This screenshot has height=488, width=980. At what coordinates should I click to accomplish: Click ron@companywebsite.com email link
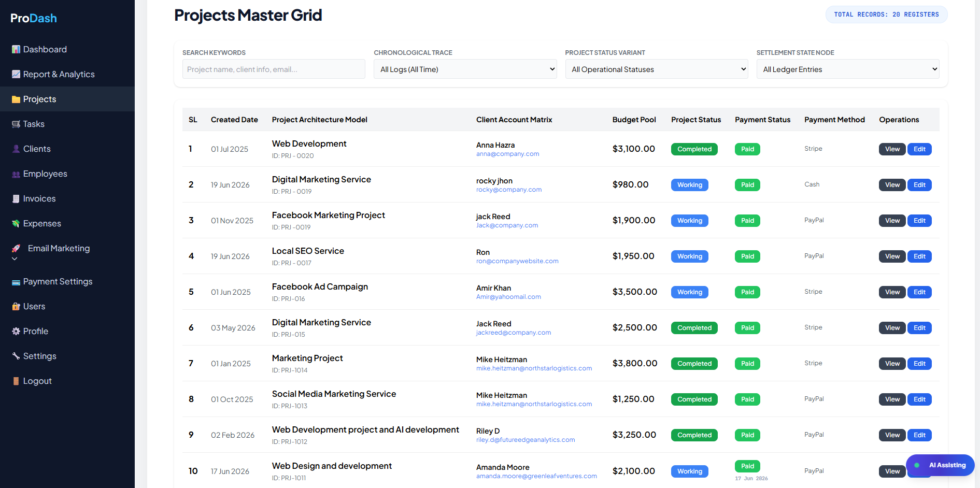[517, 261]
